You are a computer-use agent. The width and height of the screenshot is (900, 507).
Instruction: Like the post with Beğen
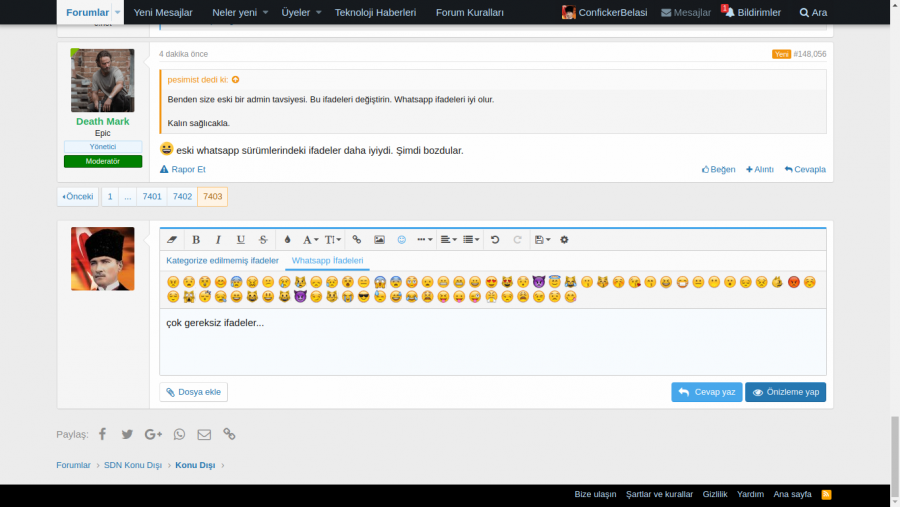click(x=718, y=169)
